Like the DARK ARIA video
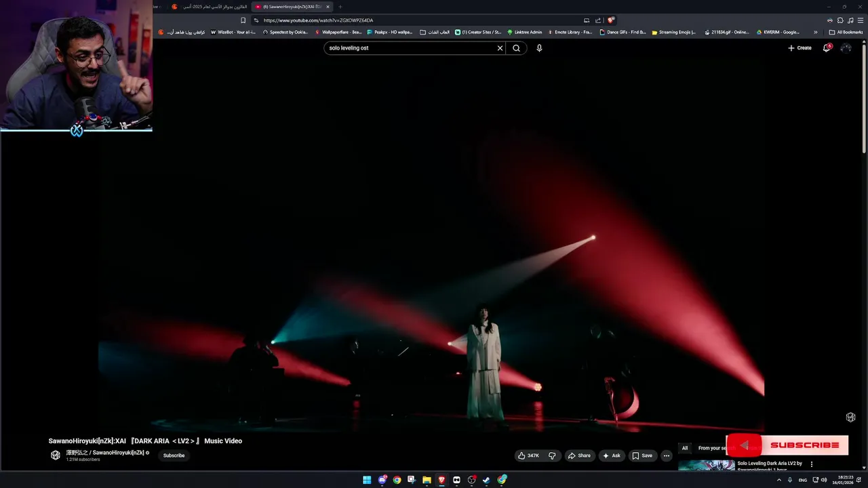This screenshot has width=868, height=488. [x=528, y=455]
